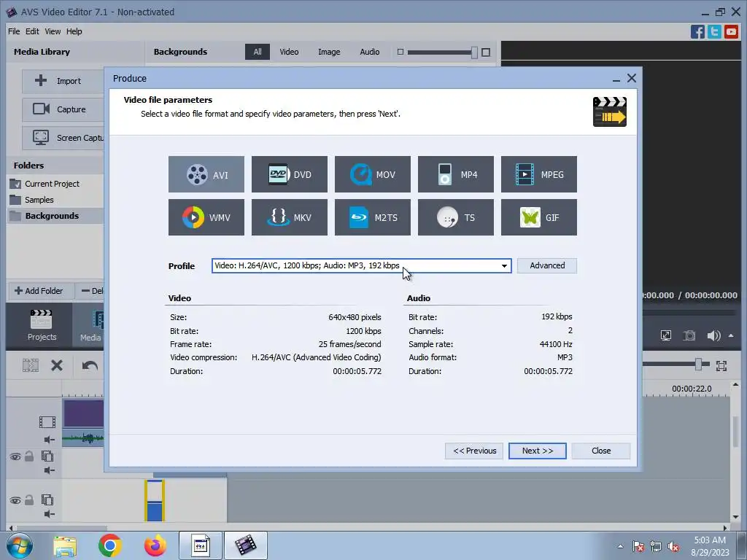The image size is (747, 560).
Task: Click the Screen Capture button
Action: coord(63,138)
